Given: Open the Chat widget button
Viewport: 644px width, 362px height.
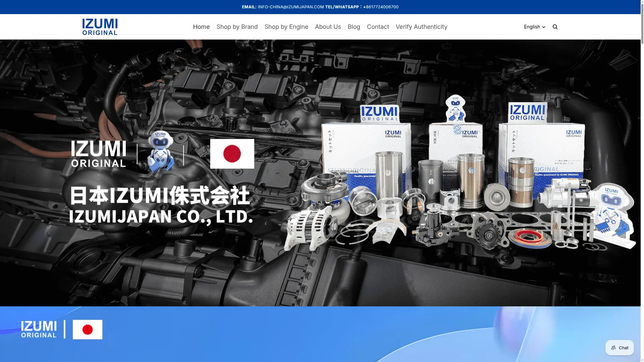Looking at the screenshot, I should pyautogui.click(x=620, y=348).
